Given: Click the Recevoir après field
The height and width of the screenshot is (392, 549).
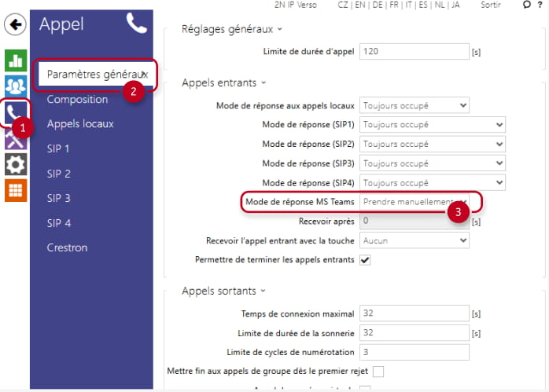Looking at the screenshot, I should pos(415,221).
